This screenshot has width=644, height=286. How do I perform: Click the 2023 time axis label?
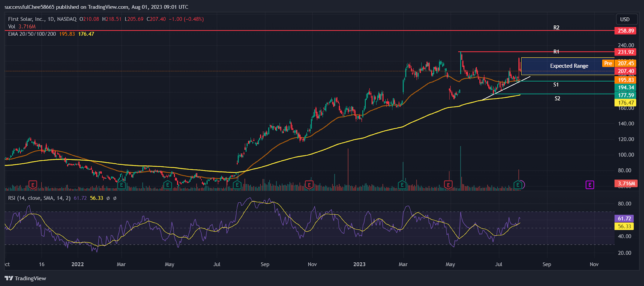(x=359, y=264)
